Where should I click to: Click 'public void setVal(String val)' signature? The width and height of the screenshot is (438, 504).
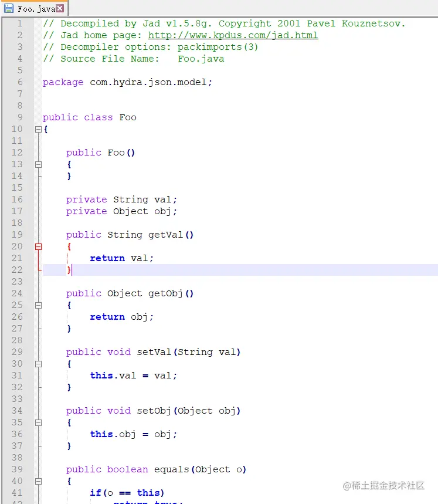click(x=153, y=352)
